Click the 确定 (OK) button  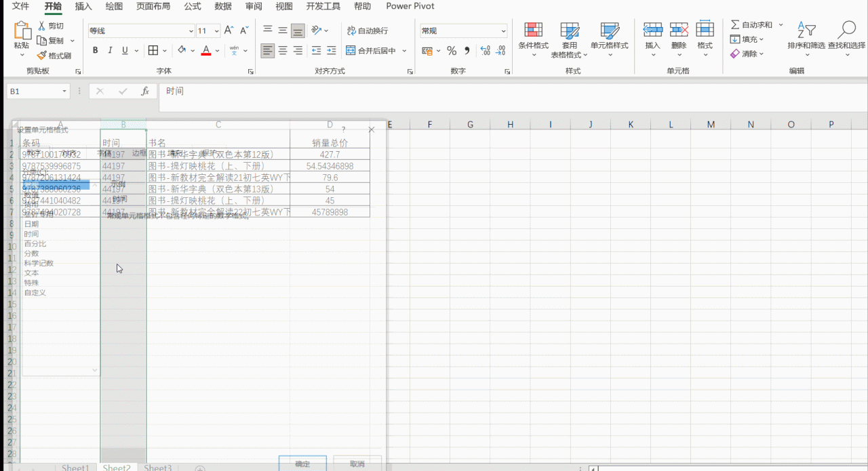pos(302,464)
